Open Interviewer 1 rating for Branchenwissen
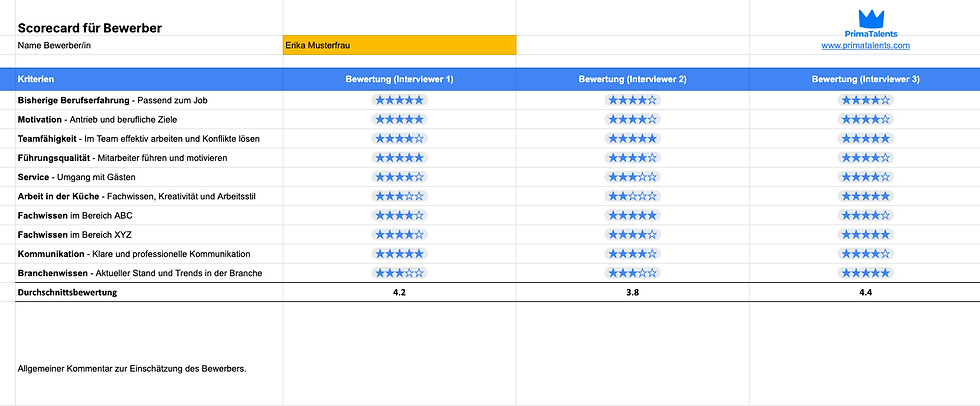 399,273
